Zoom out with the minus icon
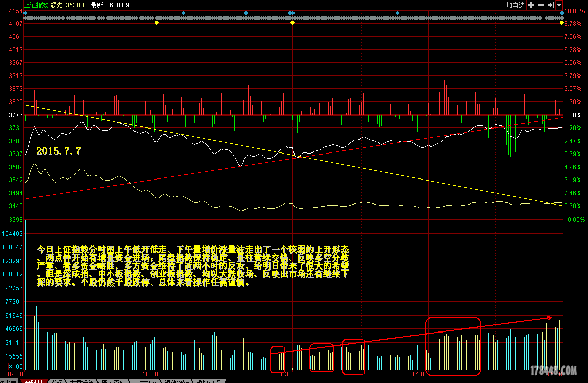 (x=541, y=5)
